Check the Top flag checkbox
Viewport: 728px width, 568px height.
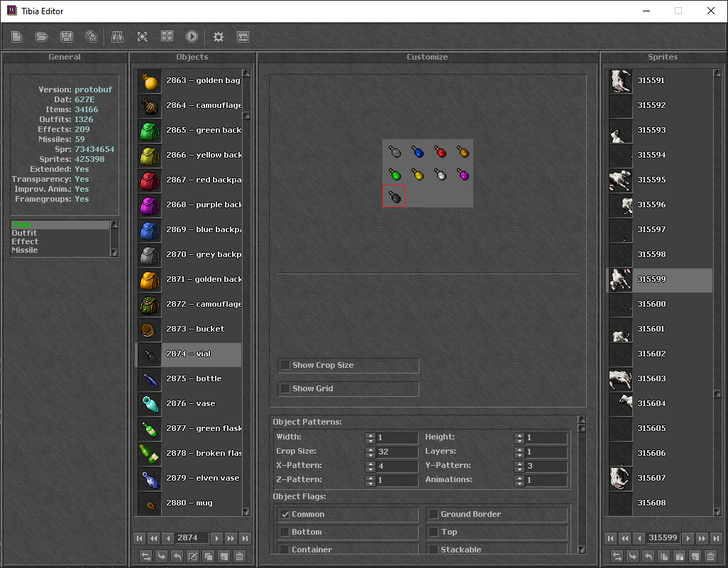point(434,532)
